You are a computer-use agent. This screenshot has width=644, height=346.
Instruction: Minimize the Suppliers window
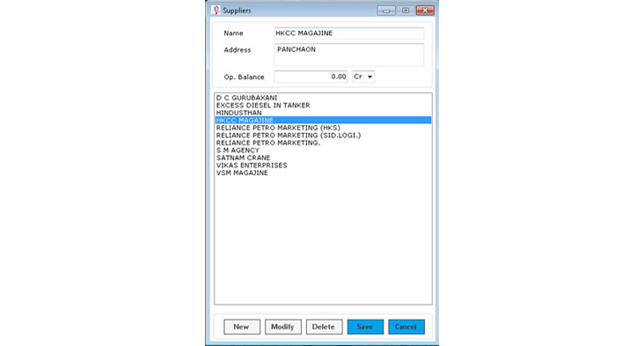click(386, 11)
